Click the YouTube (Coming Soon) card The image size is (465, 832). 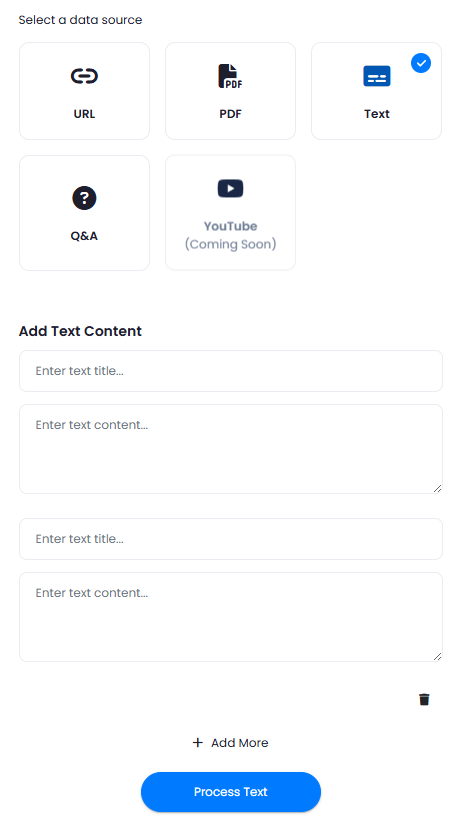click(x=230, y=213)
